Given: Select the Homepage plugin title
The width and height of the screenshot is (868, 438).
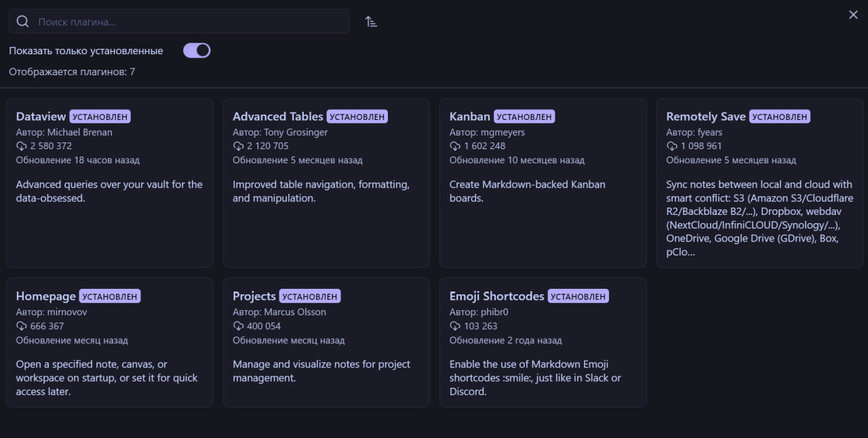Looking at the screenshot, I should 45,296.
